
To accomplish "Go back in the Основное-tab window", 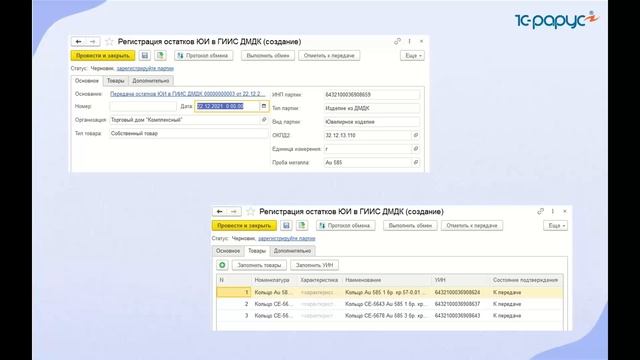I will 78,42.
